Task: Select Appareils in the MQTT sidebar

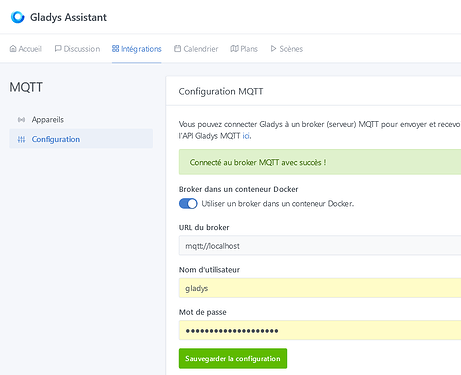Action: [81, 119]
